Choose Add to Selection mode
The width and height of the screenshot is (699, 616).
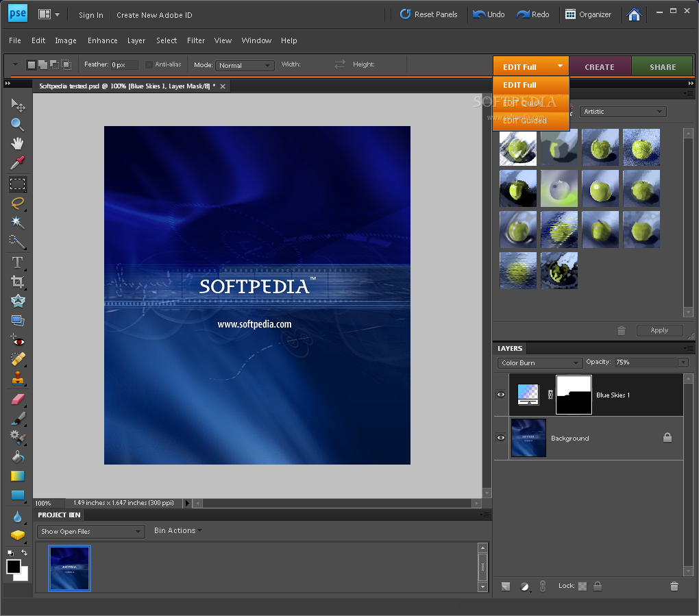[x=42, y=65]
